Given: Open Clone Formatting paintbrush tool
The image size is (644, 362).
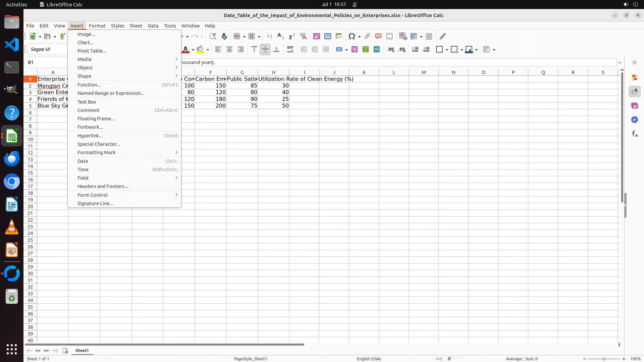Looking at the screenshot, I should [443, 36].
